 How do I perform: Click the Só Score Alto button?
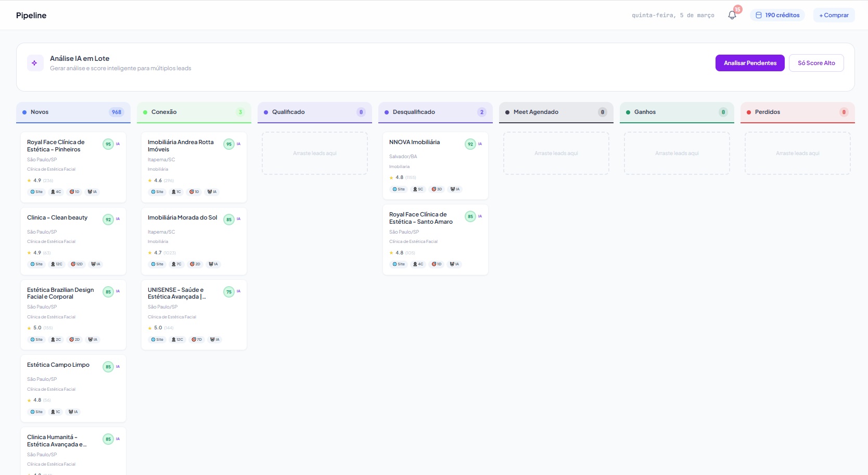(816, 62)
